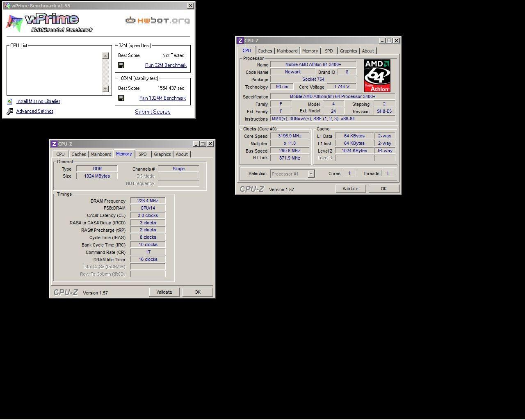Image resolution: width=525 pixels, height=420 pixels.
Task: Select Memory tab in Memory window
Action: point(124,154)
